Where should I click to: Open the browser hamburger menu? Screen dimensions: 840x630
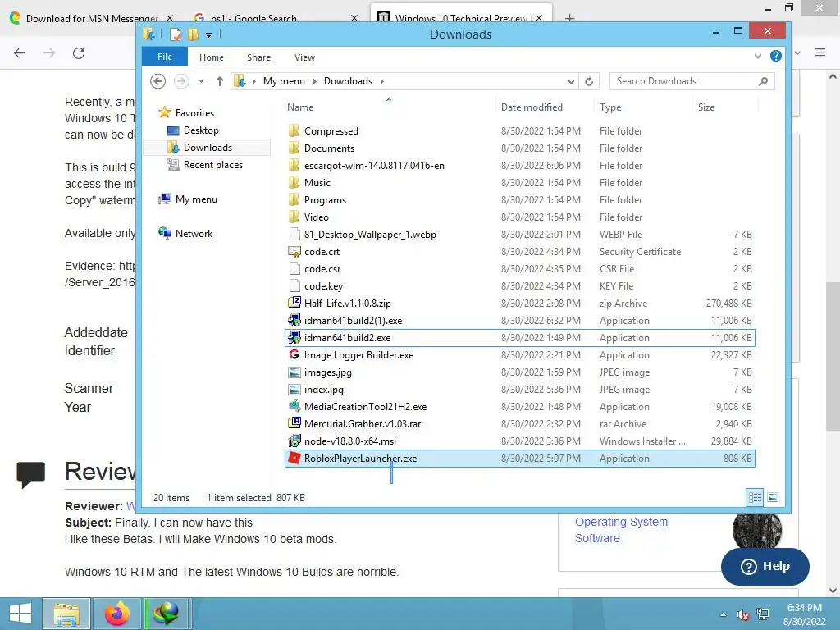[x=820, y=52]
